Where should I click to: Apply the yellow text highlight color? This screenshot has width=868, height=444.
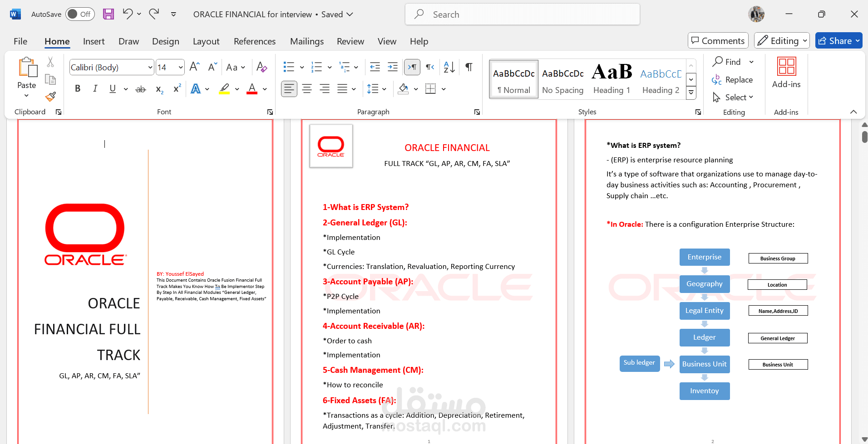pyautogui.click(x=224, y=89)
